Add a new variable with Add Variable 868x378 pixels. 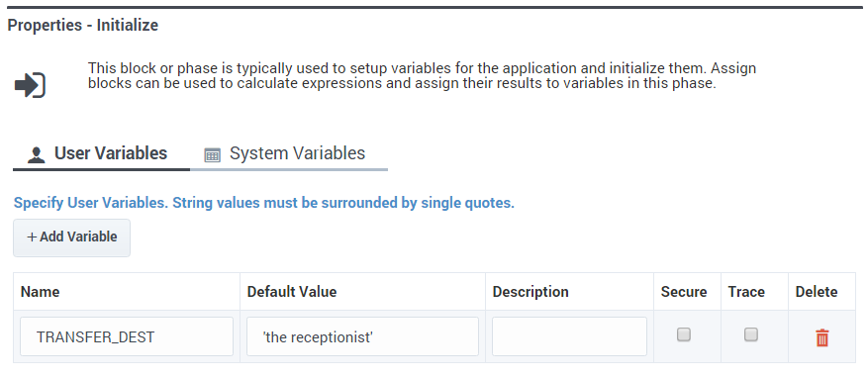click(72, 237)
